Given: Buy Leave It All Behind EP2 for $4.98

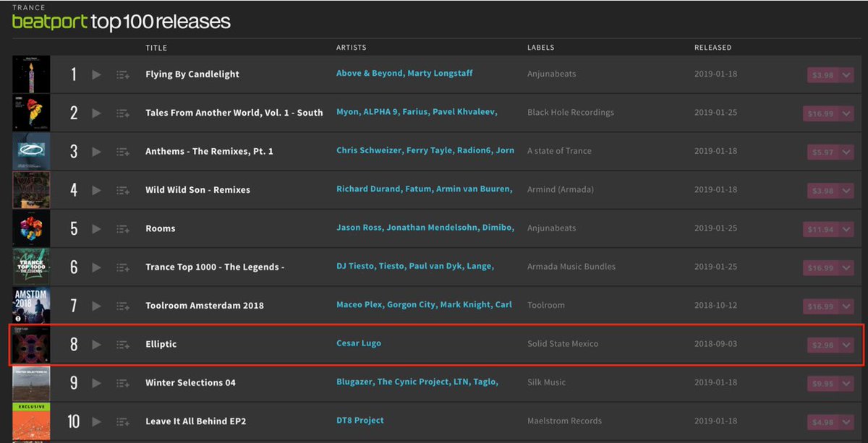Looking at the screenshot, I should point(823,422).
